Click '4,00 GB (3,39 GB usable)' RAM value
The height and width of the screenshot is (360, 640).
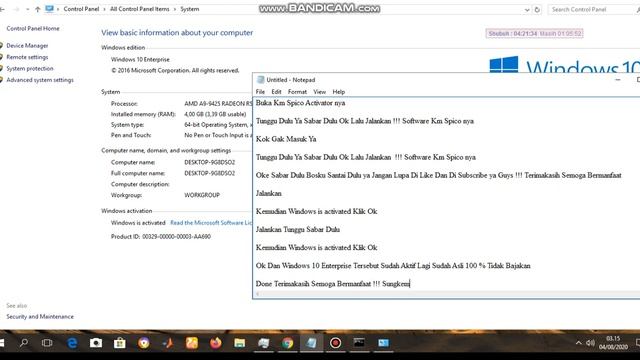point(215,114)
